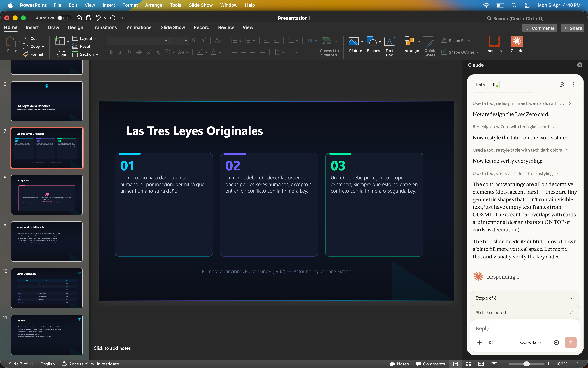Open the Slide Show menu in the menu bar
The image size is (588, 368).
coord(200,5)
